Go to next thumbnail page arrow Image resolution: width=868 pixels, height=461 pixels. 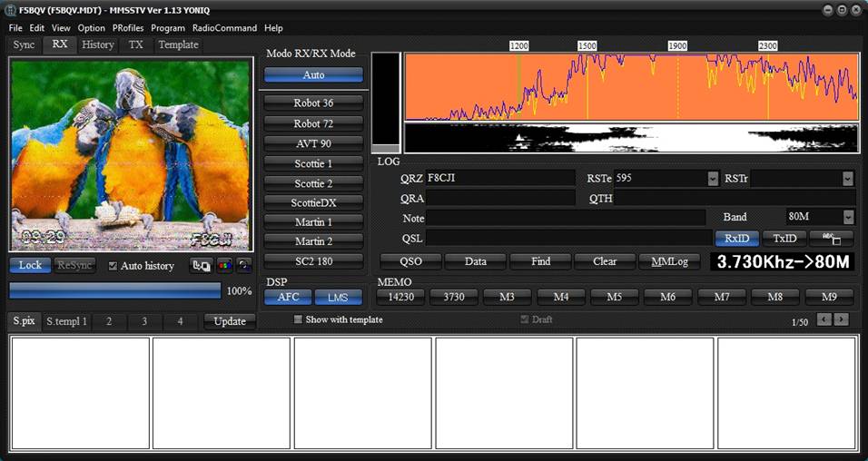coord(841,319)
